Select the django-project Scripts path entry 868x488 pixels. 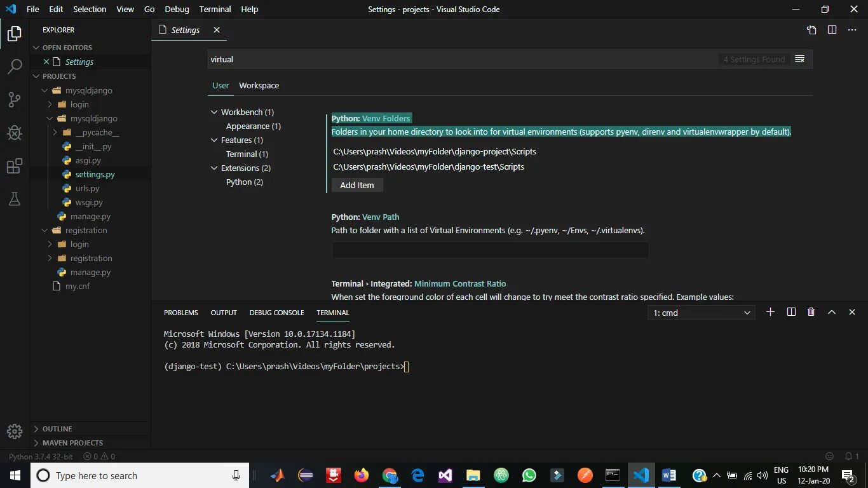(435, 151)
